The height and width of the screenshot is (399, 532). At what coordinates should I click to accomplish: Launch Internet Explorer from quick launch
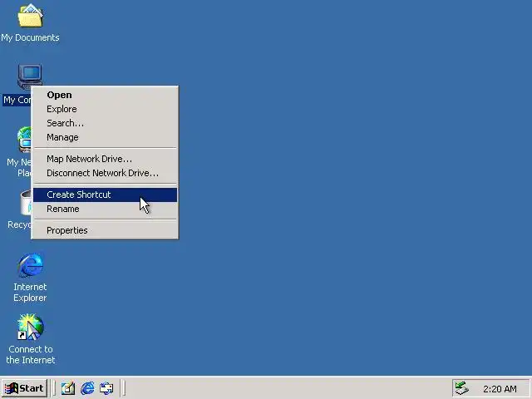pyautogui.click(x=87, y=388)
